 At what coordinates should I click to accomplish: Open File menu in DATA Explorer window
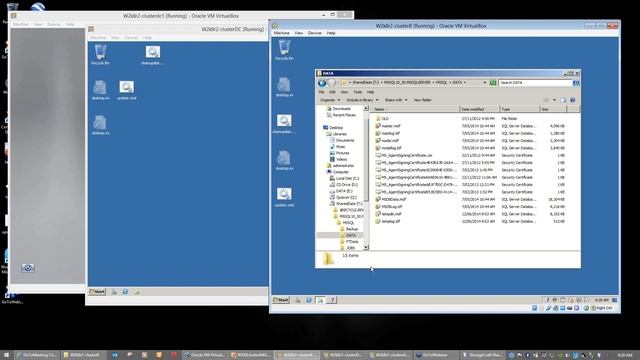[322, 92]
